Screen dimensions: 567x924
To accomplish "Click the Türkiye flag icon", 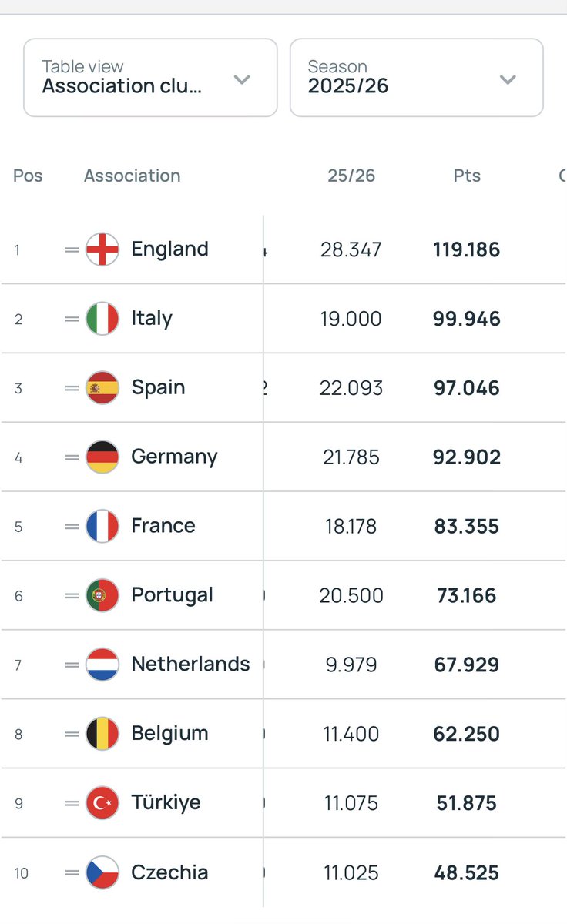I will click(x=102, y=803).
